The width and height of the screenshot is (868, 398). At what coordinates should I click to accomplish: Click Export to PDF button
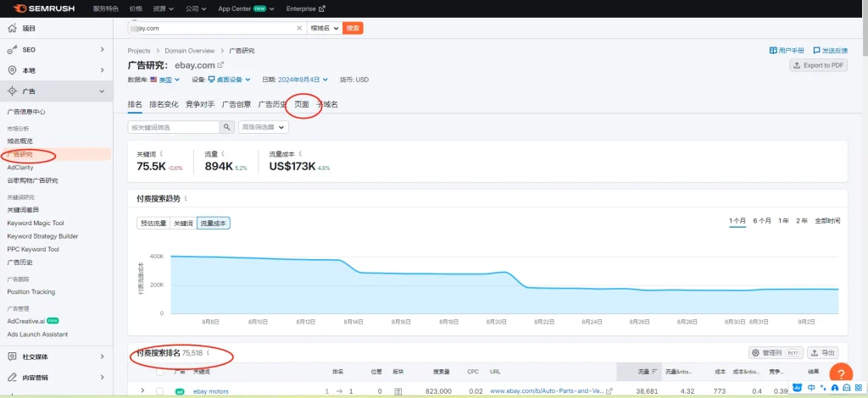pos(818,65)
